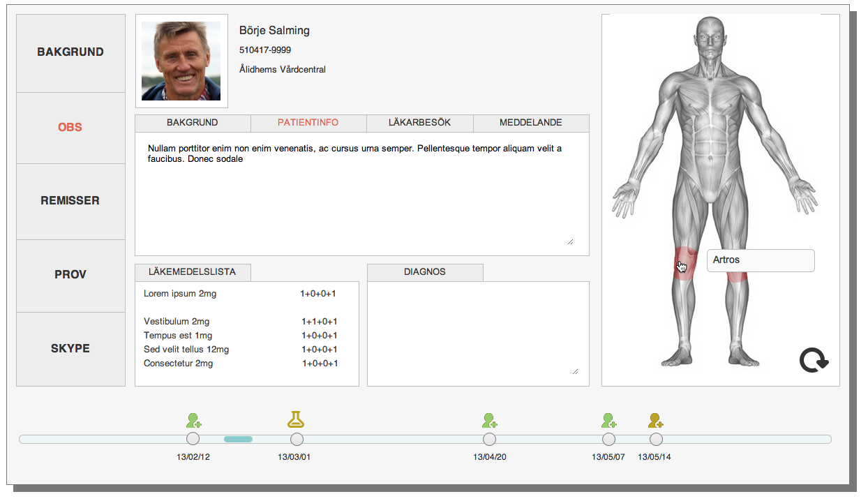Click the 13/05/14 date label
This screenshot has height=501, width=868.
pos(654,458)
